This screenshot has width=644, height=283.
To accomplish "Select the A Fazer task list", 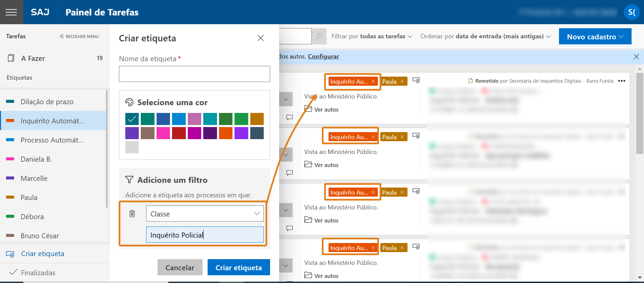I will pos(33,58).
